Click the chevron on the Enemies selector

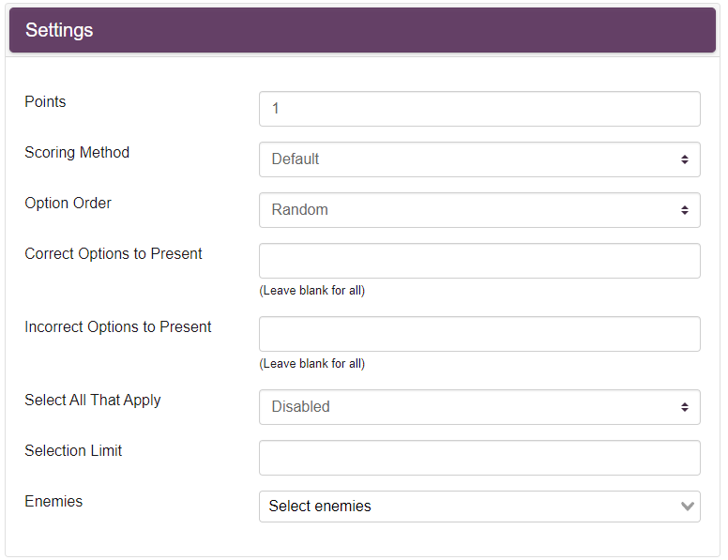[x=687, y=507]
